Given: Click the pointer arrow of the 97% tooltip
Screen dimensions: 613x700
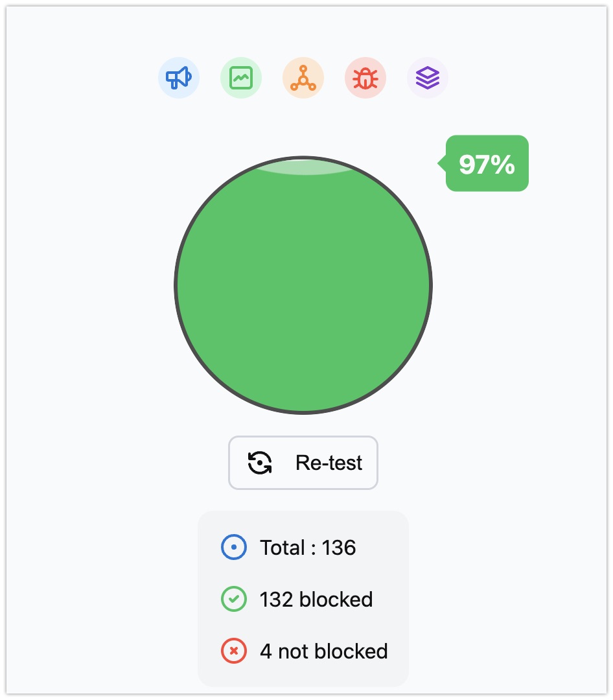Looking at the screenshot, I should (x=442, y=163).
